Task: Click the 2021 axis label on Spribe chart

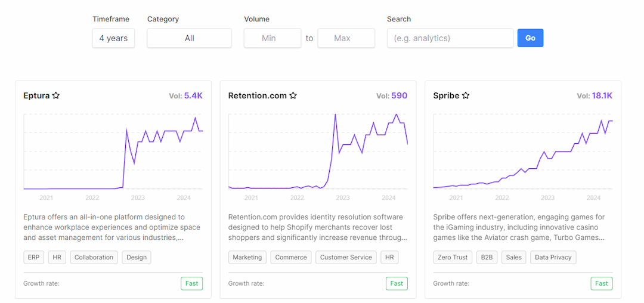Action: pyautogui.click(x=456, y=197)
